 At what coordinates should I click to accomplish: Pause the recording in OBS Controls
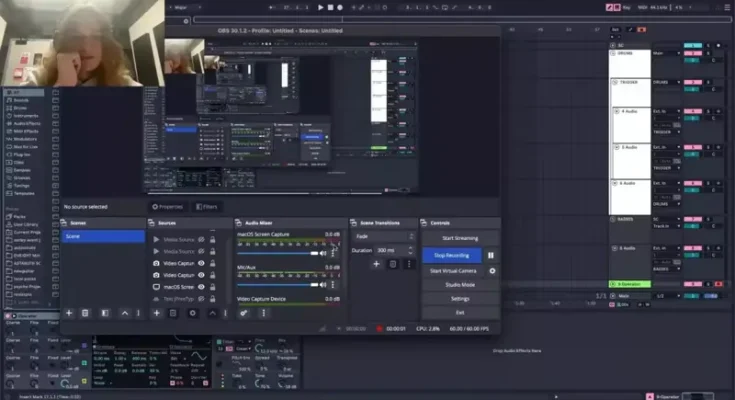[490, 256]
